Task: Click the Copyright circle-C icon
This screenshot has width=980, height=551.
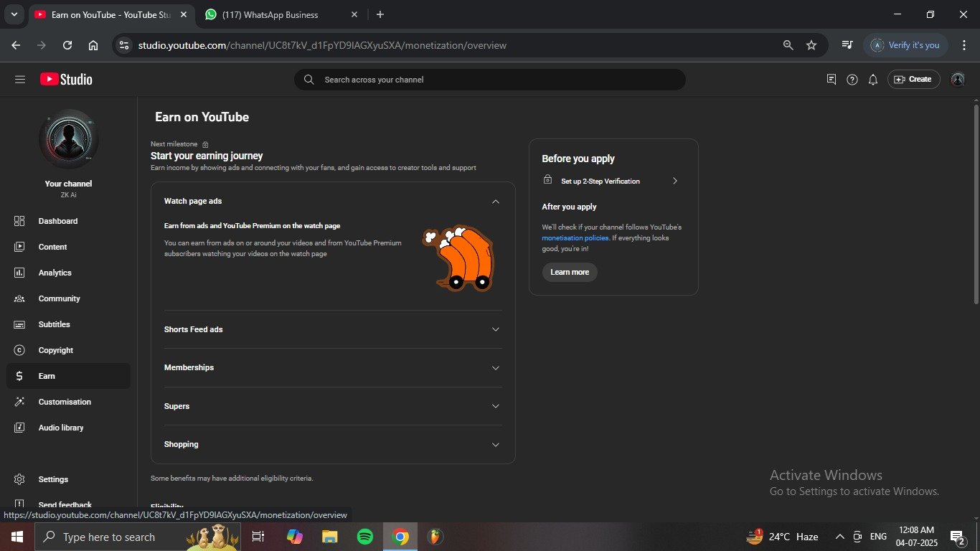Action: [x=19, y=350]
